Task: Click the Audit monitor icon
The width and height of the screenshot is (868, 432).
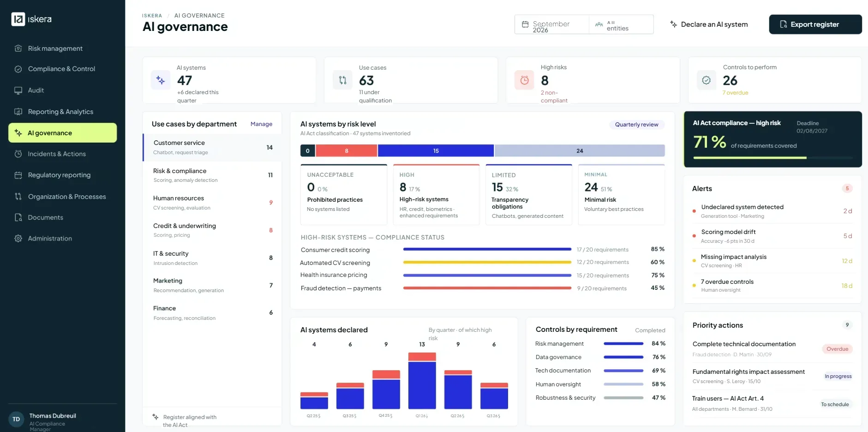Action: pos(18,90)
